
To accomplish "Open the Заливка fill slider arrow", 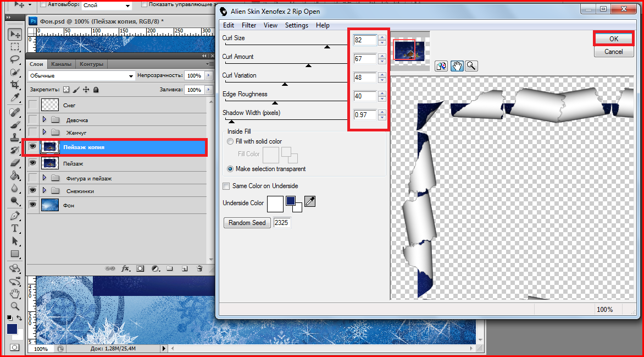I will pos(209,90).
